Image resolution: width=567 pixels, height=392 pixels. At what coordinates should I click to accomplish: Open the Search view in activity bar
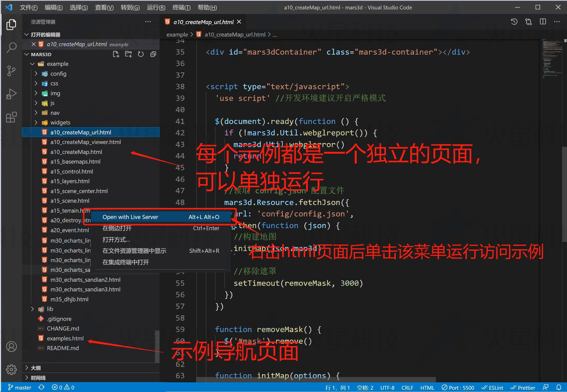pos(11,48)
